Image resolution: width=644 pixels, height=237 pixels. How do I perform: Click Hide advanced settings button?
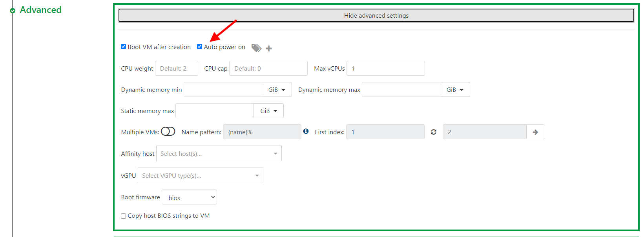coord(376,16)
